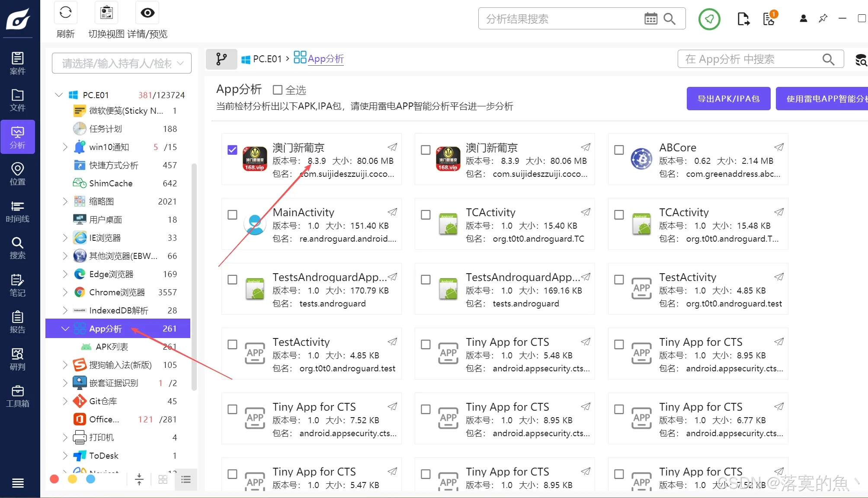868x498 pixels.
Task: Toggle the 全选 select-all checkbox
Action: (x=278, y=90)
